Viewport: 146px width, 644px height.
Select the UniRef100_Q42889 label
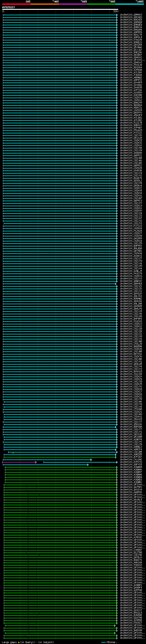tap(131, 239)
